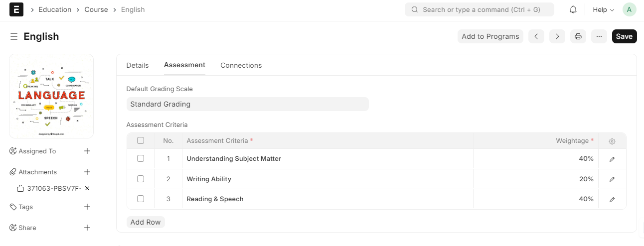Select the Reading & Speech row checkbox
This screenshot has height=246, width=644.
pos(141,199)
